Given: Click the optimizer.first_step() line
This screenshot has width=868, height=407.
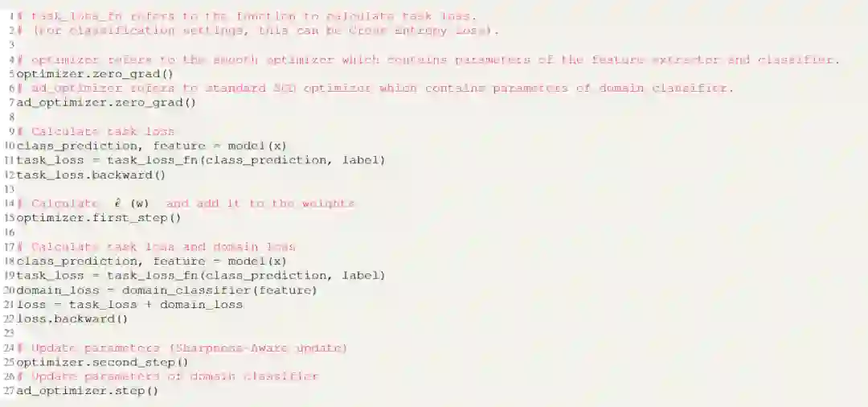Looking at the screenshot, I should pyautogui.click(x=99, y=218).
